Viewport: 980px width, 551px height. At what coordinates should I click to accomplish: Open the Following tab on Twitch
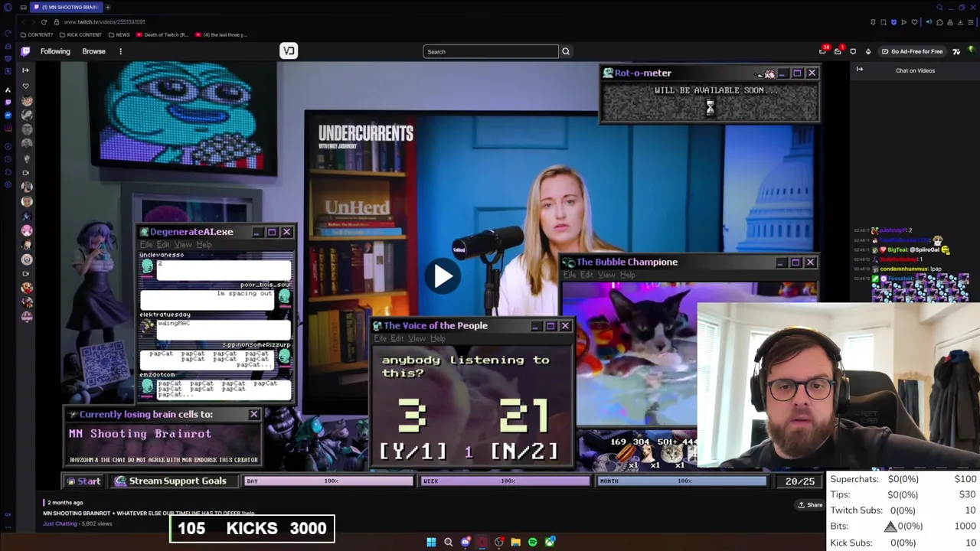pyautogui.click(x=55, y=51)
